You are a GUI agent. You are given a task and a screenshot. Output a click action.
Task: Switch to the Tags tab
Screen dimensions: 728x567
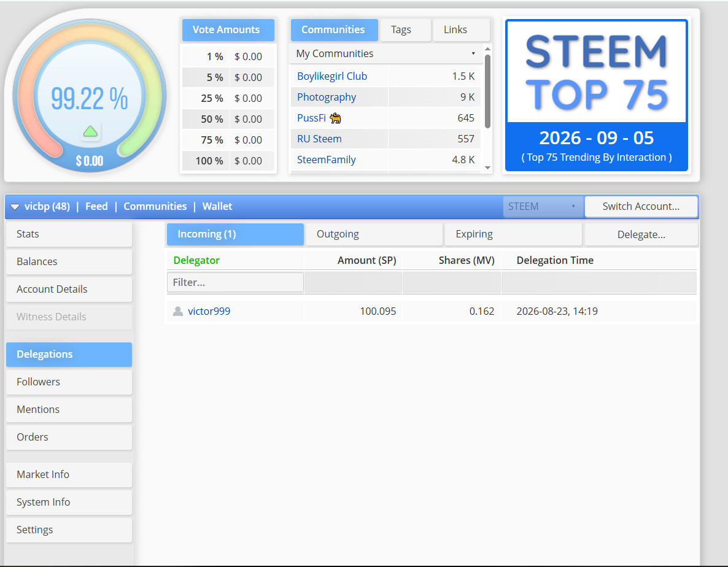point(401,29)
